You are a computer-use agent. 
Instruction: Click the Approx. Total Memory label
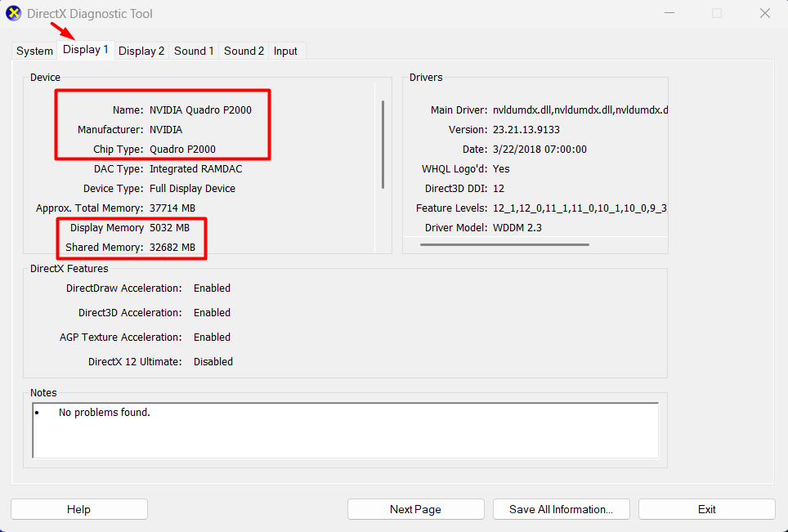pyautogui.click(x=89, y=208)
